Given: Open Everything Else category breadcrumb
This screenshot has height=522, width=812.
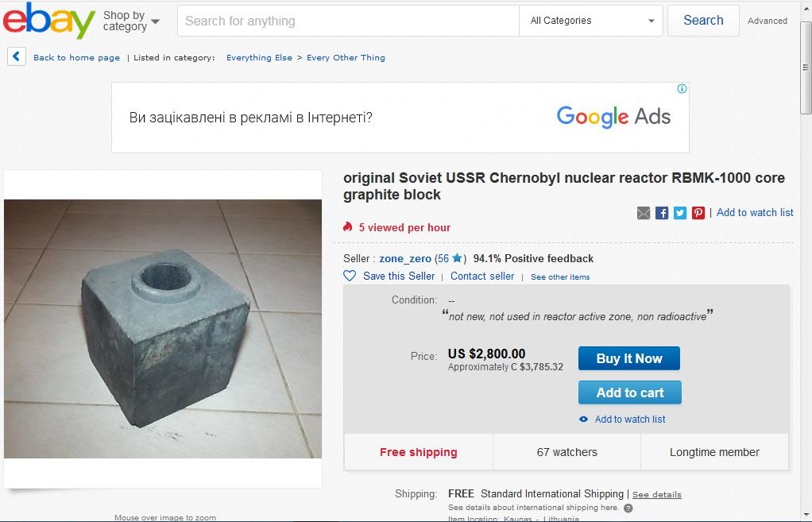Looking at the screenshot, I should tap(259, 58).
